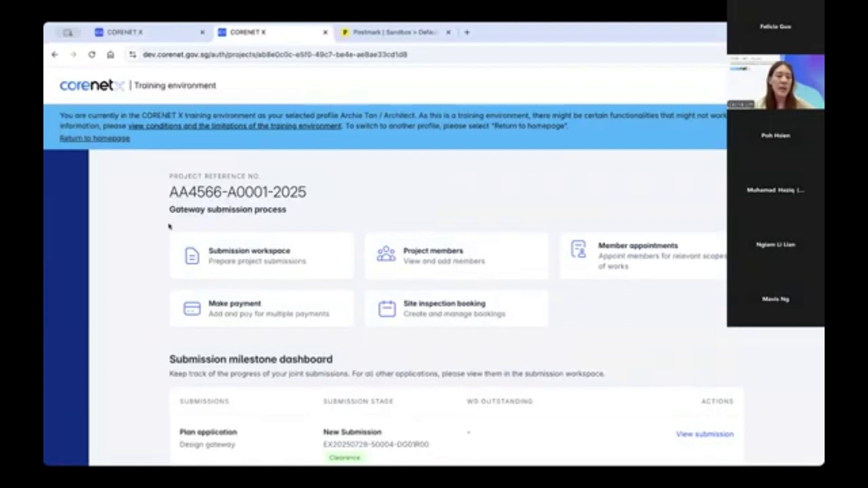Image resolution: width=868 pixels, height=488 pixels.
Task: Click the site permissions icon beside the URL
Action: [132, 55]
